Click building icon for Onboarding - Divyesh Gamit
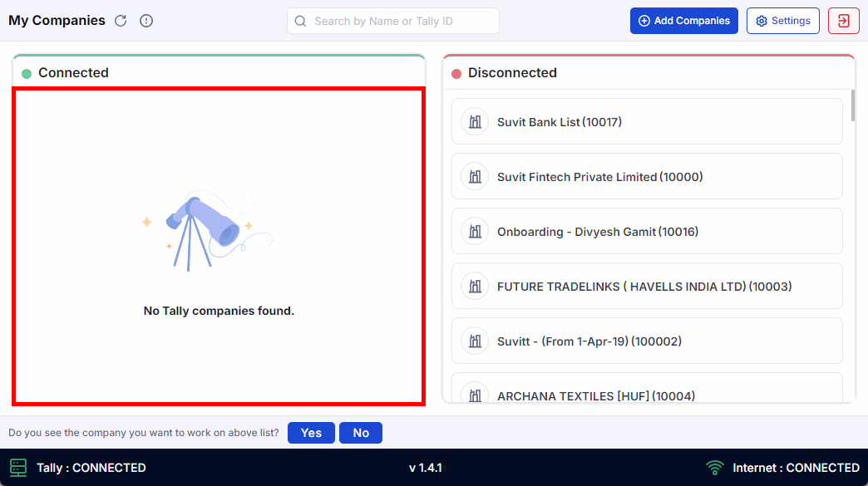 pyautogui.click(x=475, y=231)
